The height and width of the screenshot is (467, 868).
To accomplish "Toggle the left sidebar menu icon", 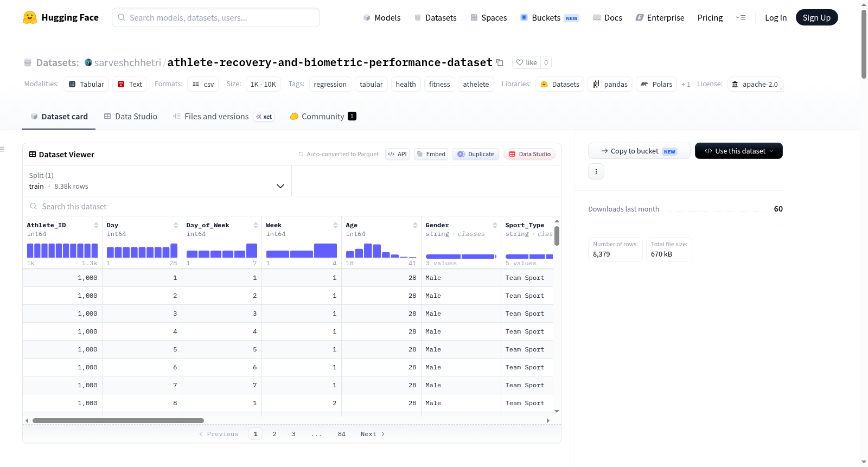I will (x=2, y=149).
